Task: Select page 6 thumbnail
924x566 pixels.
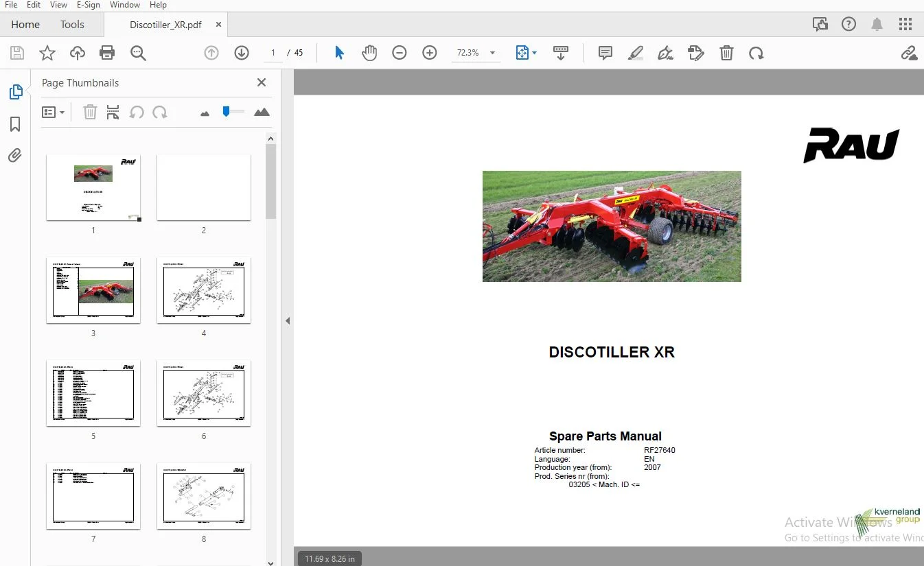Action: tap(204, 393)
